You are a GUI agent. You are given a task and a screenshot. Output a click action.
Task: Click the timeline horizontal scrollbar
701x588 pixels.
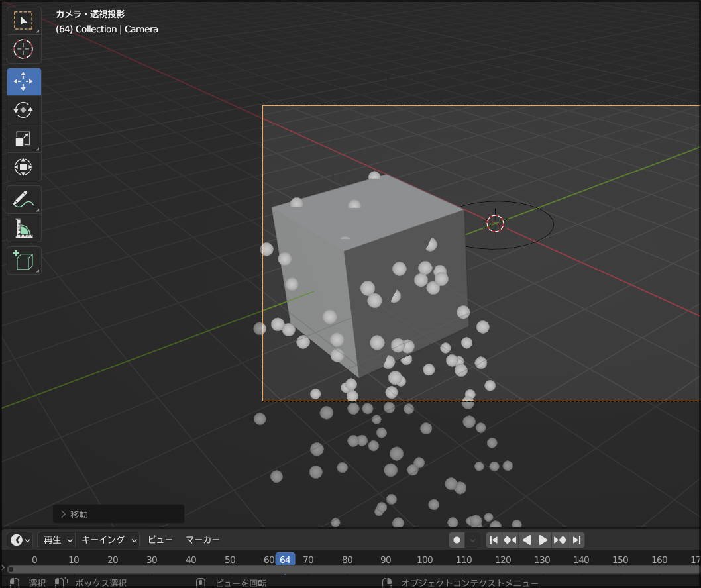pos(353,569)
